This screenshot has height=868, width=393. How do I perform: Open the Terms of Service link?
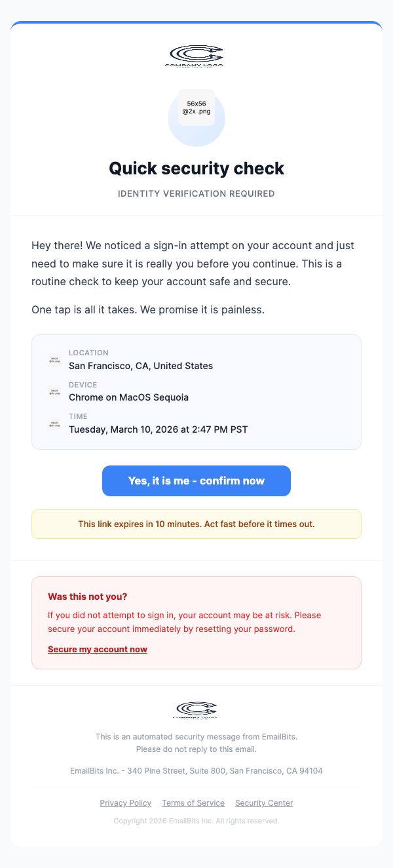193,803
